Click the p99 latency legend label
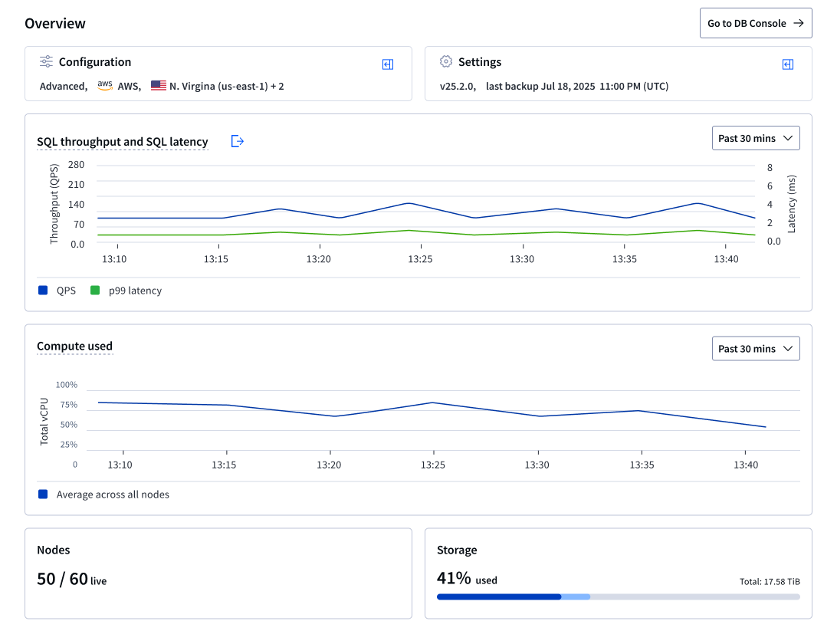Screen dimensions: 837x644 [x=135, y=291]
